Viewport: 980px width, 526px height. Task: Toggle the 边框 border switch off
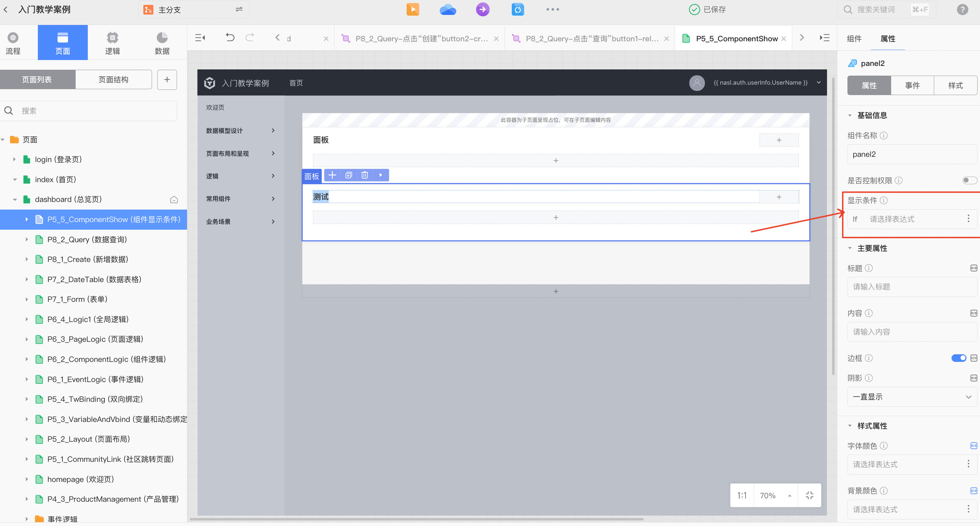click(958, 358)
